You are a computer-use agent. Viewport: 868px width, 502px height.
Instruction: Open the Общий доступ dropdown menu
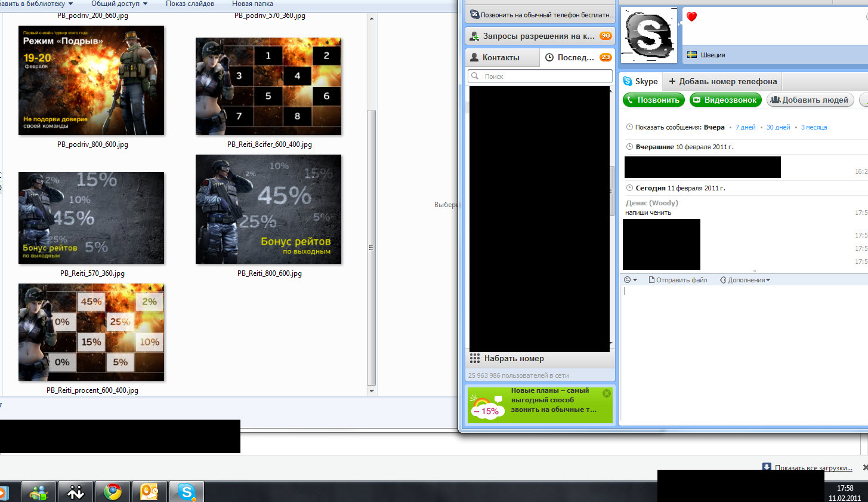119,4
